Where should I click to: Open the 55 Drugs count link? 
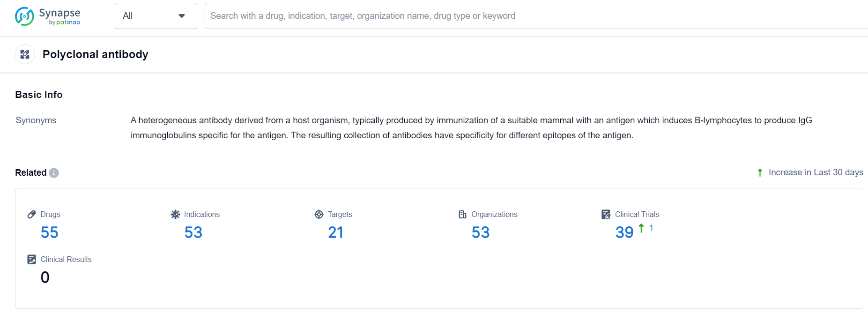coord(50,232)
